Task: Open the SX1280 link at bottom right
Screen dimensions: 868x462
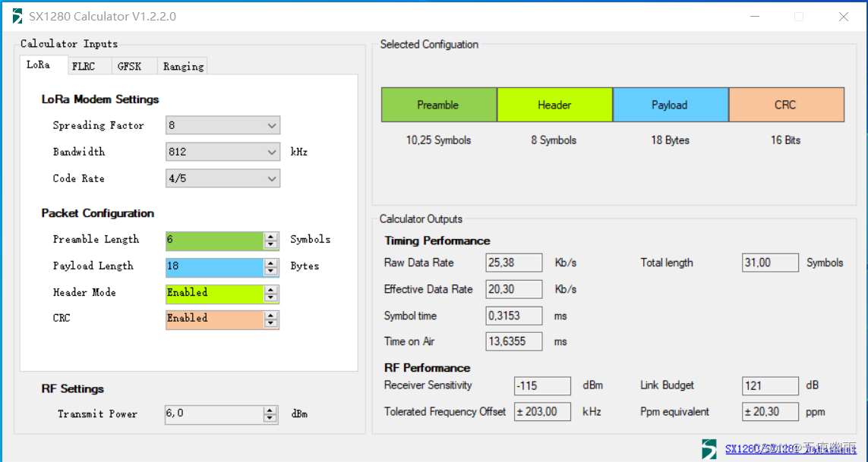Action: tap(791, 448)
